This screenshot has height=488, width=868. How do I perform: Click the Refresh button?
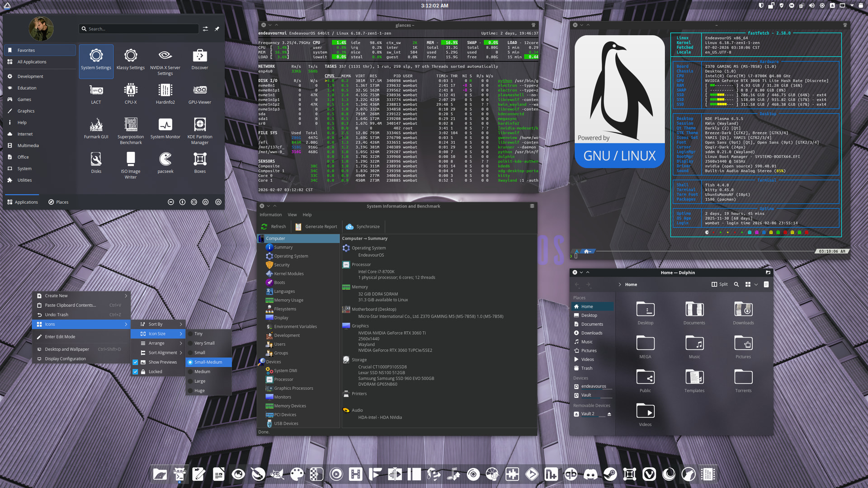(x=274, y=227)
